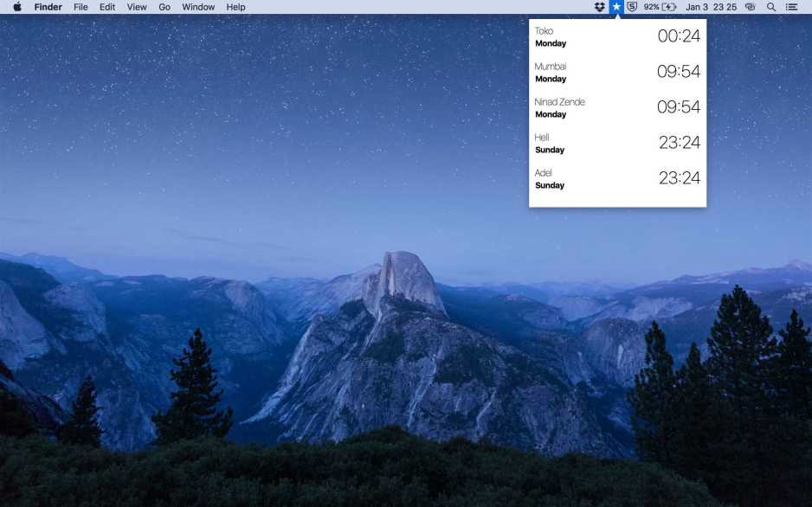
Task: Open the Help menu
Action: [235, 7]
